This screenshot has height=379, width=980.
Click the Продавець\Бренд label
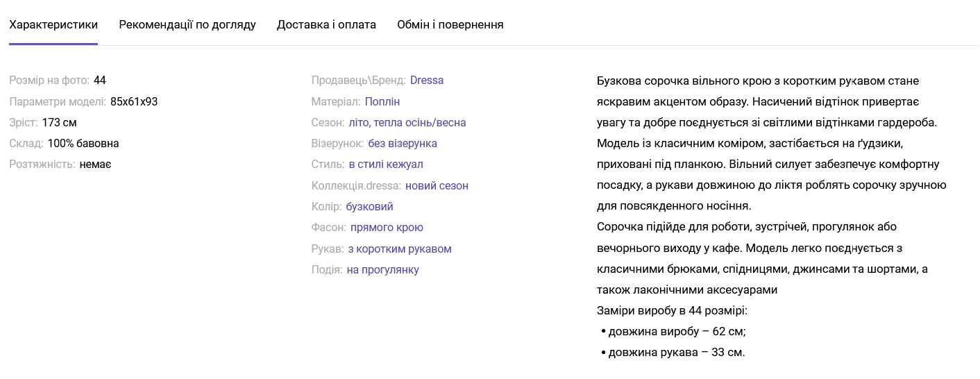(x=359, y=81)
